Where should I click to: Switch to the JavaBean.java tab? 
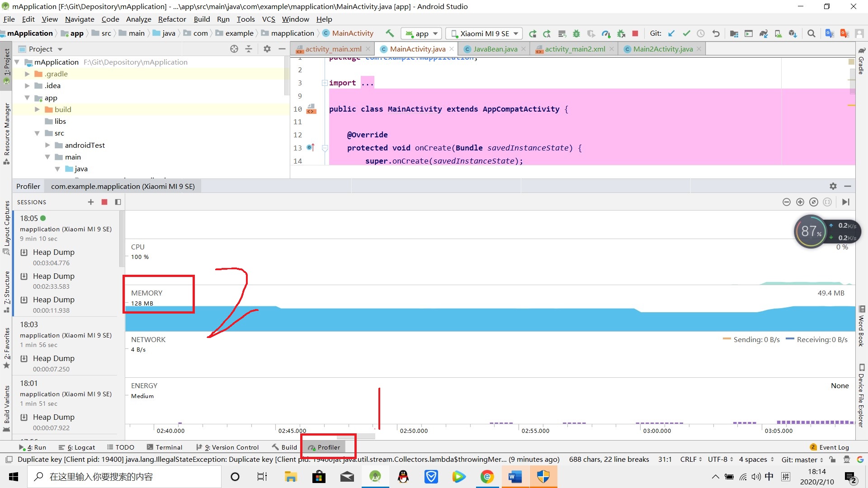point(495,49)
